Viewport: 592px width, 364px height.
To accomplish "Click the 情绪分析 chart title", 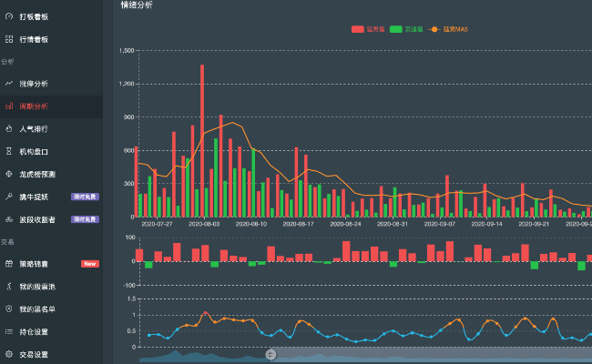I will [137, 5].
